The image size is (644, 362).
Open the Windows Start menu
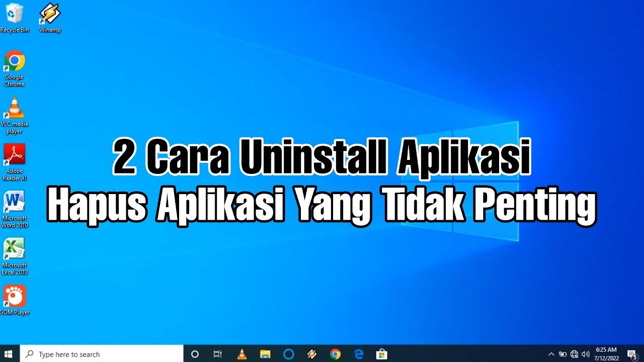tap(9, 354)
